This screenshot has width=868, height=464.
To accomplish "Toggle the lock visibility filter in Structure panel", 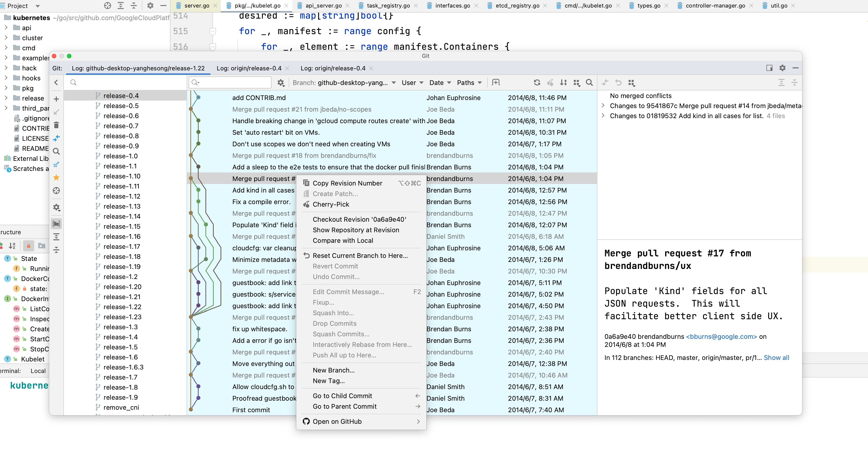I will (28, 246).
